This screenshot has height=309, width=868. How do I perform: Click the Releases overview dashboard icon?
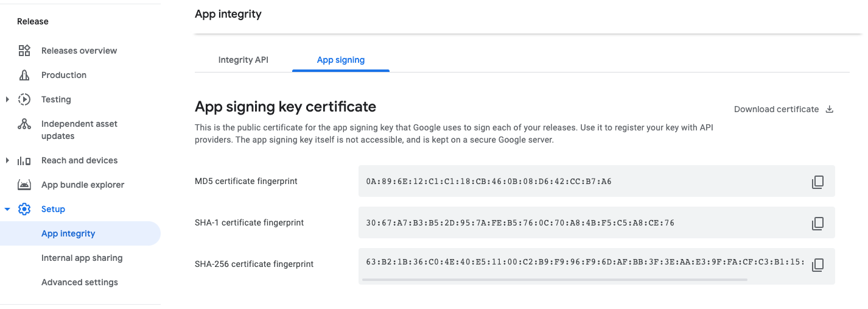tap(24, 51)
